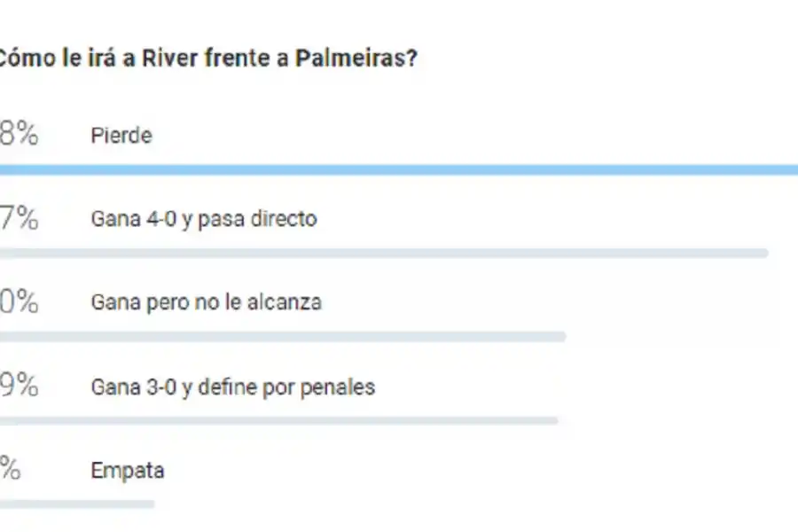Choose the leading poll answer "Pierde"
Image resolution: width=798 pixels, height=532 pixels.
coord(121,136)
